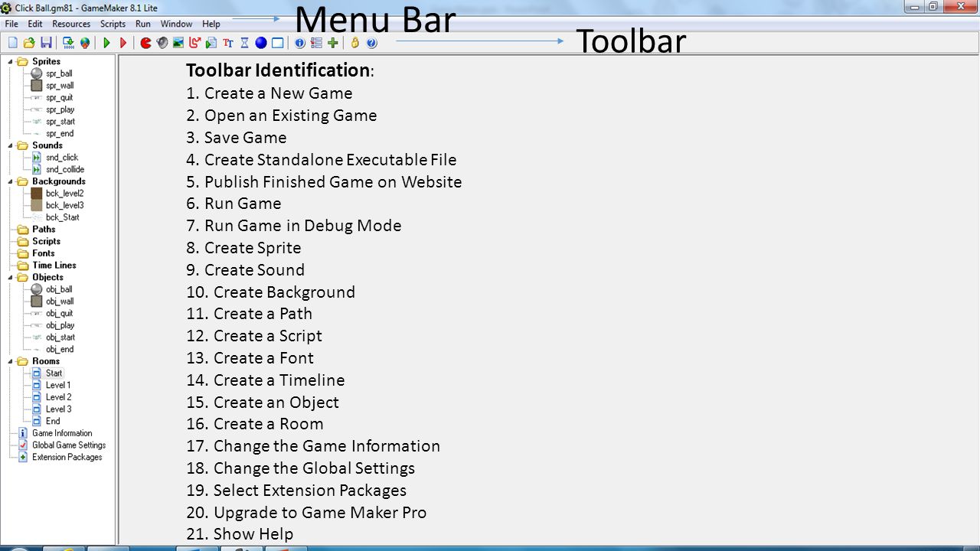Click the Create a Room rectangle icon
The image size is (980, 551).
point(277,43)
